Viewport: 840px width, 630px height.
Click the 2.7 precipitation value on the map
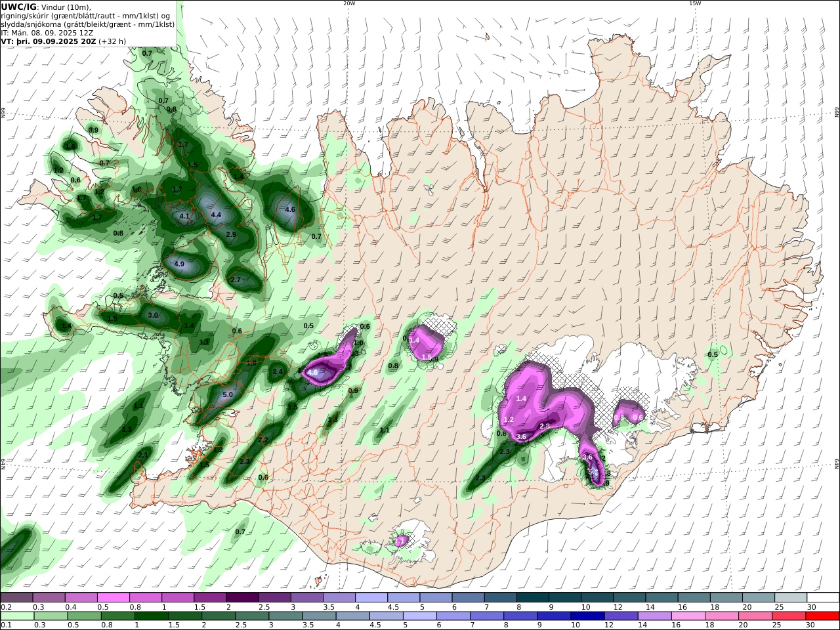(x=236, y=280)
